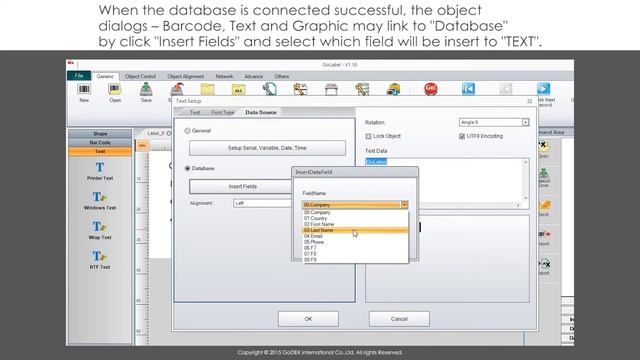Screen dimensions: 640x360
Task: Expand the Bar Code panel section
Action: 100,142
